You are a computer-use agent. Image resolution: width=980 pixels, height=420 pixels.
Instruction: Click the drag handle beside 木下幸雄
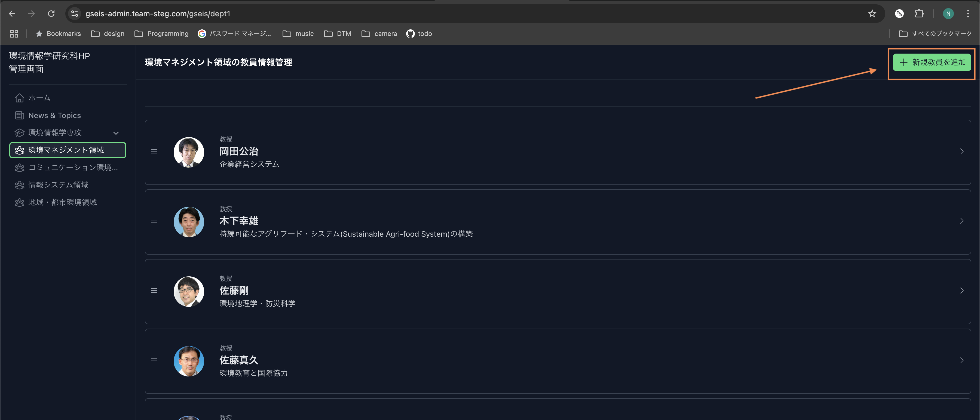click(154, 221)
